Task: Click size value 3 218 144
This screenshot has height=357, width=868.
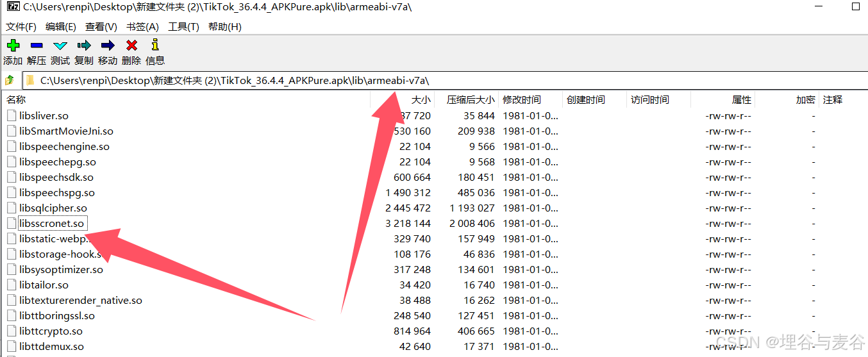Action: tap(408, 224)
